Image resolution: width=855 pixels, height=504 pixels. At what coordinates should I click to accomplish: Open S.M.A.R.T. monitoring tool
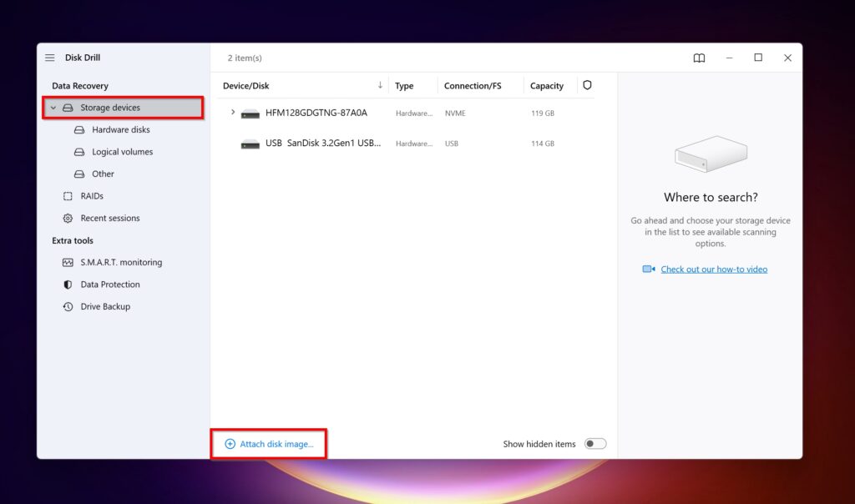(x=122, y=262)
